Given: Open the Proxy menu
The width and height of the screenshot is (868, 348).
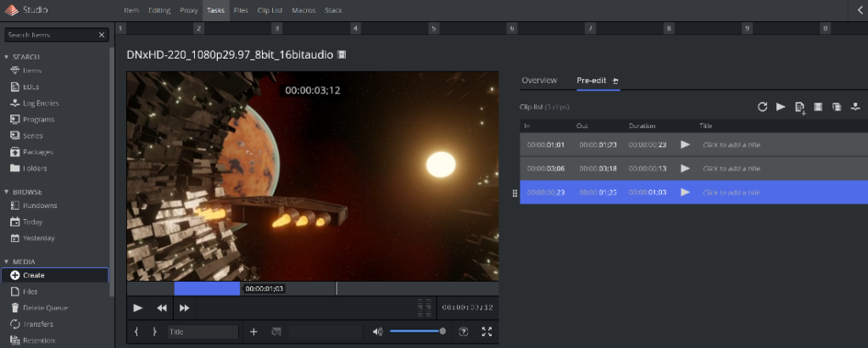Looking at the screenshot, I should [x=189, y=10].
